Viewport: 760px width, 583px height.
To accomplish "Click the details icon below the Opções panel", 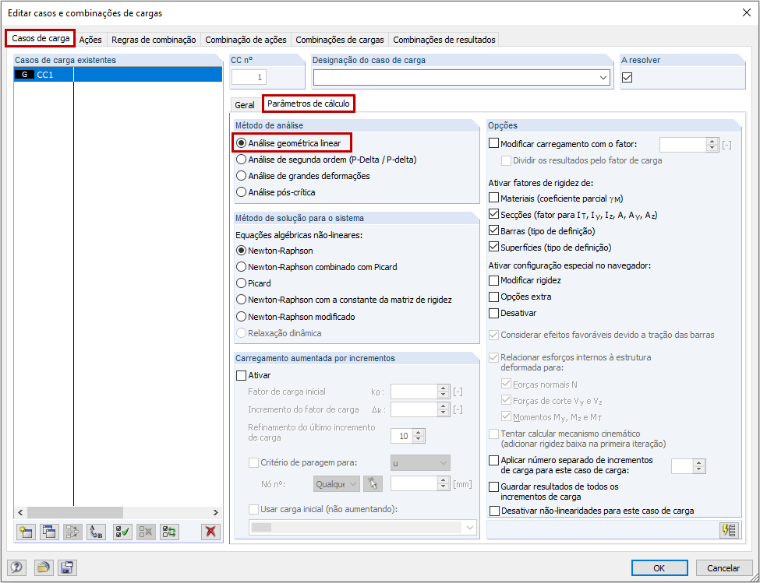I will [729, 530].
